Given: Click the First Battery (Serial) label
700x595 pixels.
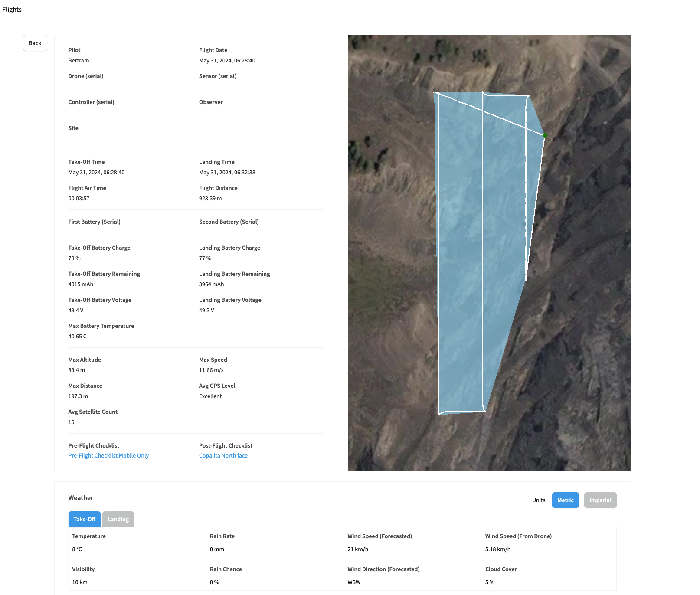Looking at the screenshot, I should 94,222.
